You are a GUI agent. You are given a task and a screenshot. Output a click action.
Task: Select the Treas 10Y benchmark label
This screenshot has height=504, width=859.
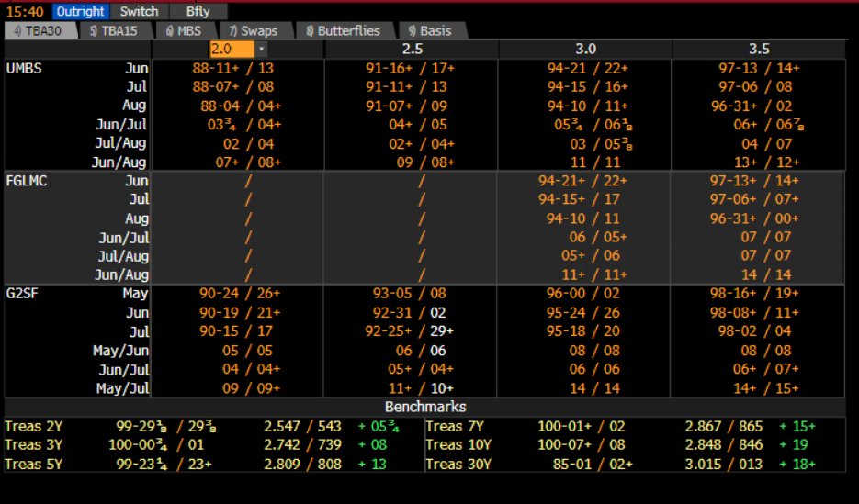458,445
